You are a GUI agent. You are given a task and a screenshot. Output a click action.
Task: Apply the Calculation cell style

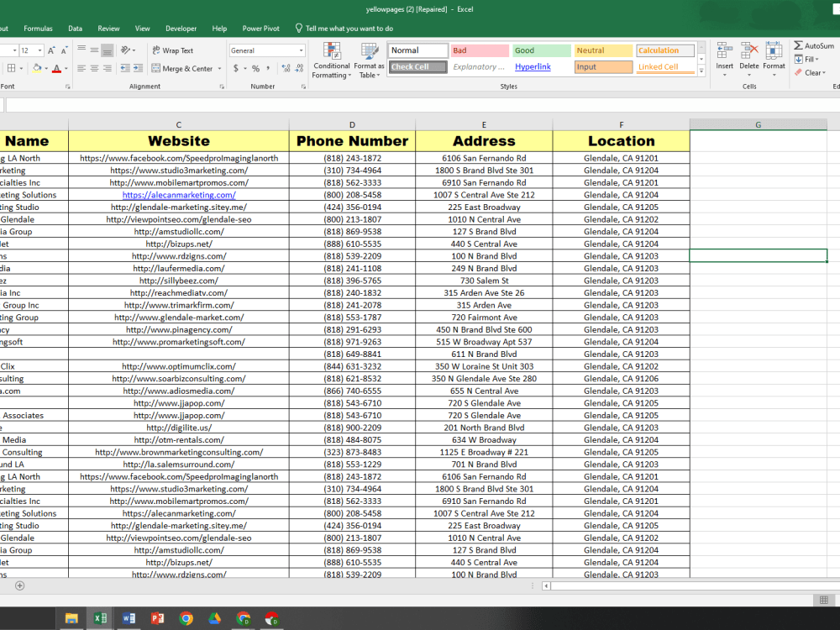[x=664, y=50]
